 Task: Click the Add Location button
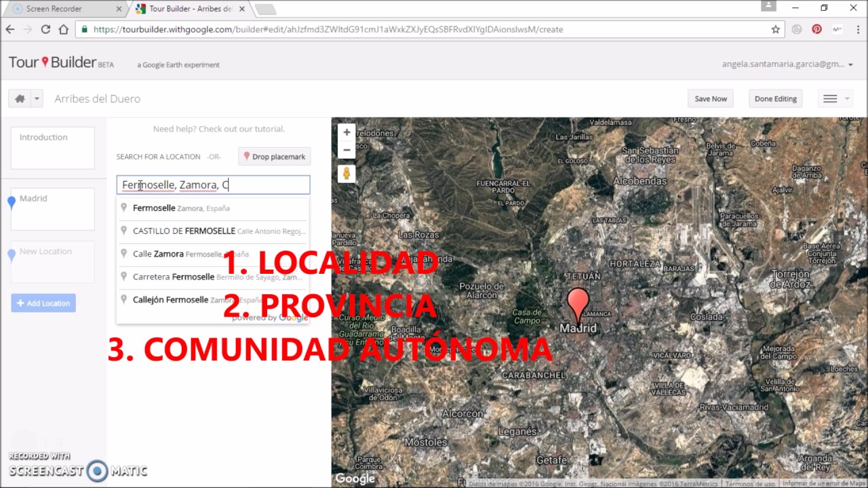pos(43,303)
